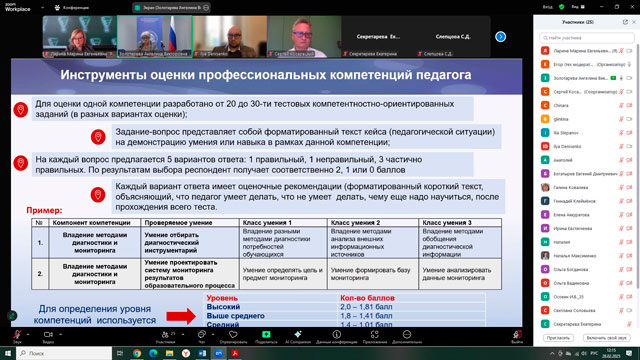640x360 pixels.
Task: Open Yandex Browser from taskbar
Action: click(186, 353)
